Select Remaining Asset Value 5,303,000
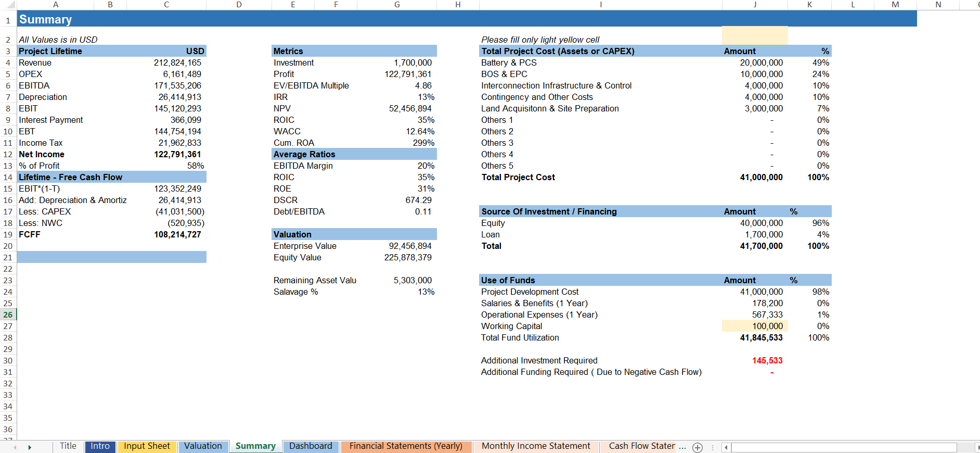 click(412, 280)
